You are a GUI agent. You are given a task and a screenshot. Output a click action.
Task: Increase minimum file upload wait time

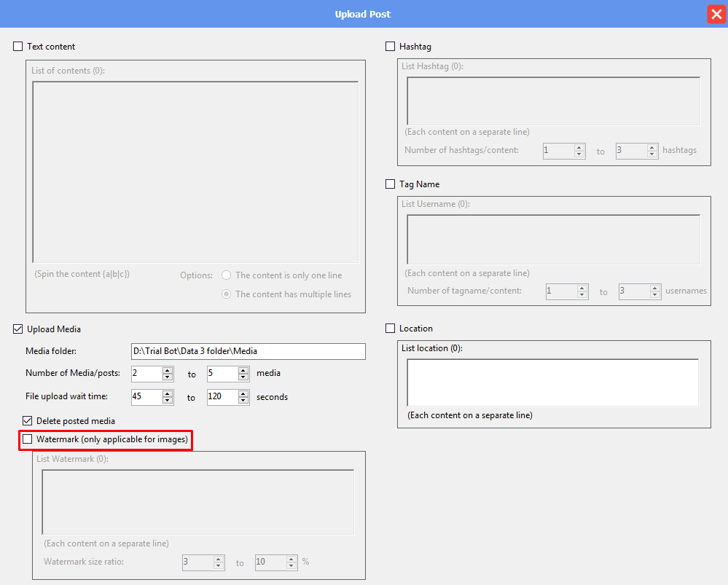(x=168, y=393)
